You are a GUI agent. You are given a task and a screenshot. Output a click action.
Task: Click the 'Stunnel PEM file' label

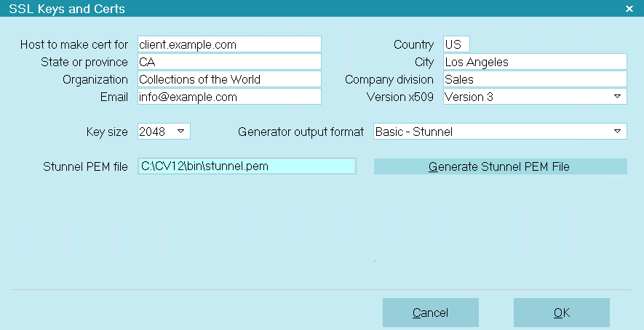(x=85, y=166)
